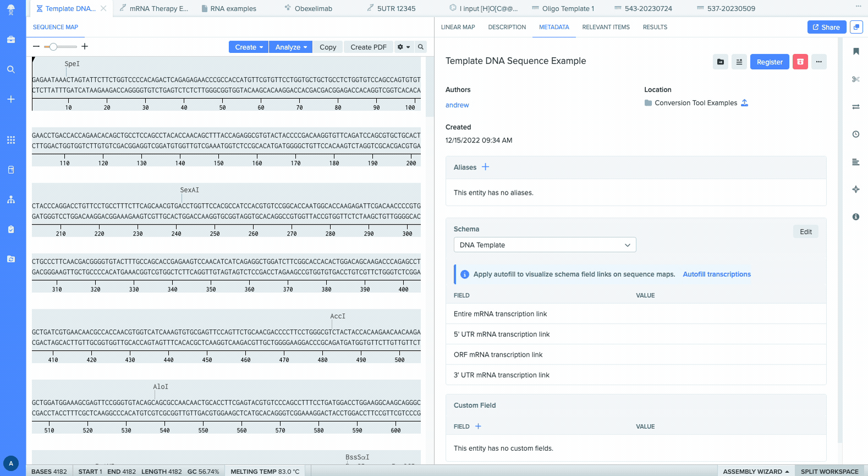Click the Autofill transcriptions link
The height and width of the screenshot is (476, 868).
click(717, 274)
